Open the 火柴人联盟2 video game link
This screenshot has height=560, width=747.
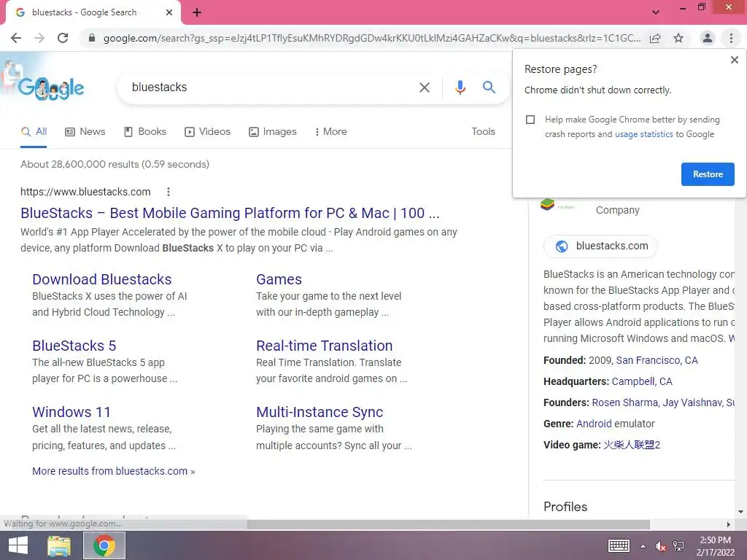(x=632, y=446)
